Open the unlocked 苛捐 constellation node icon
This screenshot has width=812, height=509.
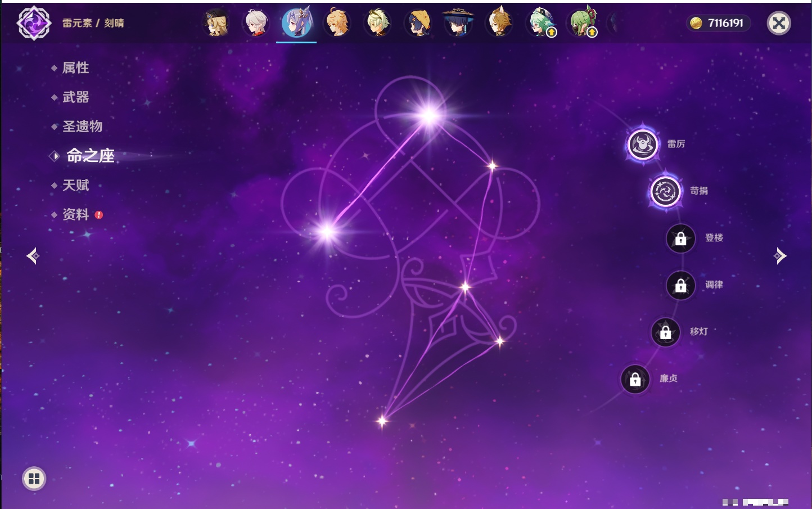tap(666, 191)
